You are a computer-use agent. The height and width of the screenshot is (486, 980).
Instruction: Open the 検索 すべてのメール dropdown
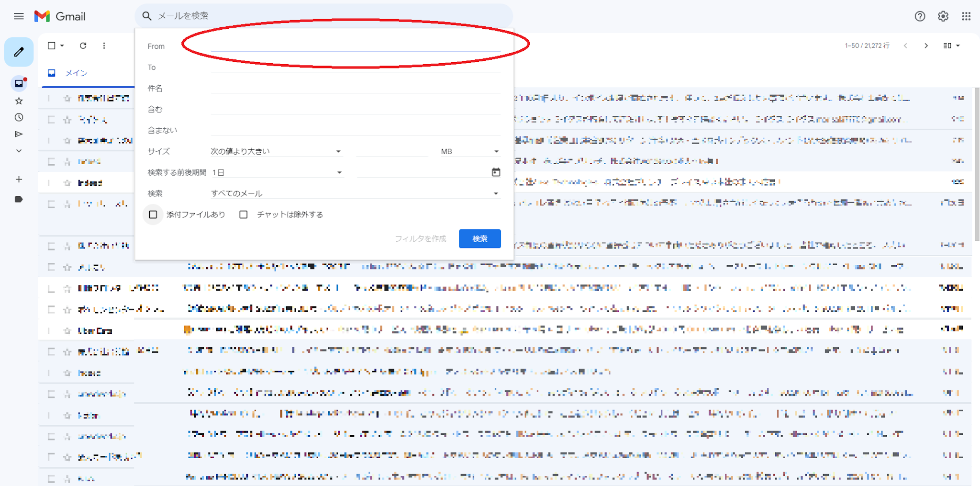[x=356, y=193]
